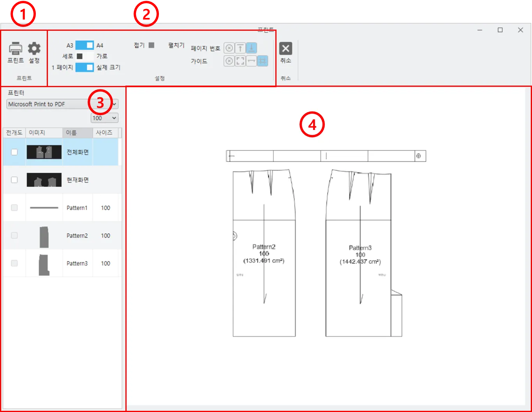The height and width of the screenshot is (412, 532).
Task: Minimize the 프린트 window
Action: [x=480, y=30]
